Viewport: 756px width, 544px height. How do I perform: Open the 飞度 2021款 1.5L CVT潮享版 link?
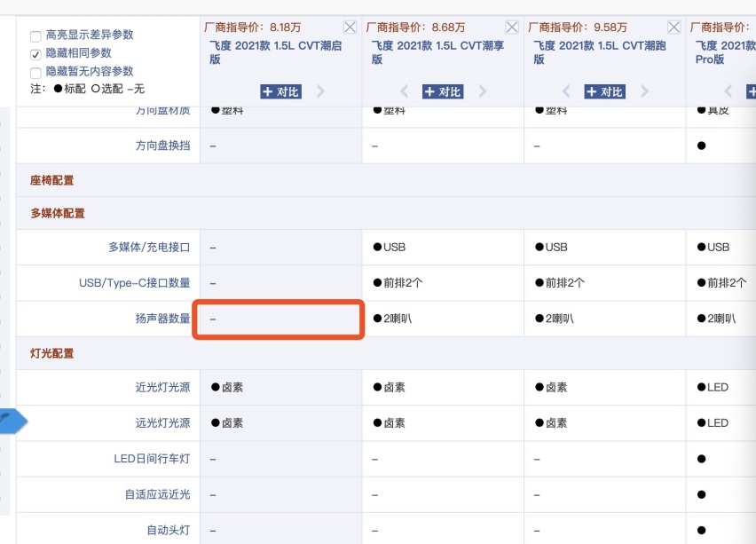coord(437,52)
